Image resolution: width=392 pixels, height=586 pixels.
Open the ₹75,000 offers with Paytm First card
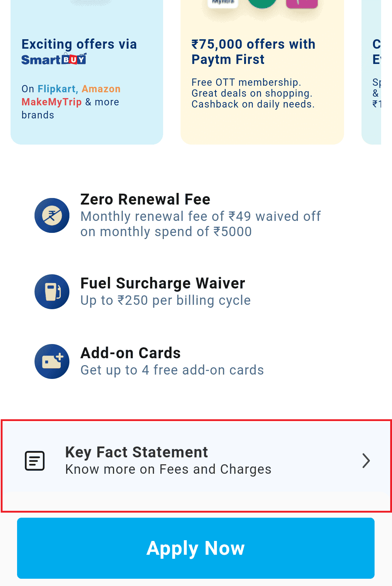point(262,72)
